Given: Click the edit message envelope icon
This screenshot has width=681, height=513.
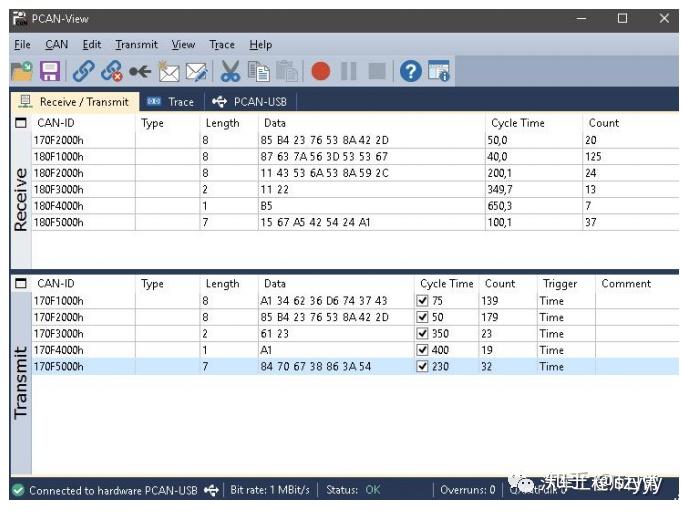Looking at the screenshot, I should point(196,71).
